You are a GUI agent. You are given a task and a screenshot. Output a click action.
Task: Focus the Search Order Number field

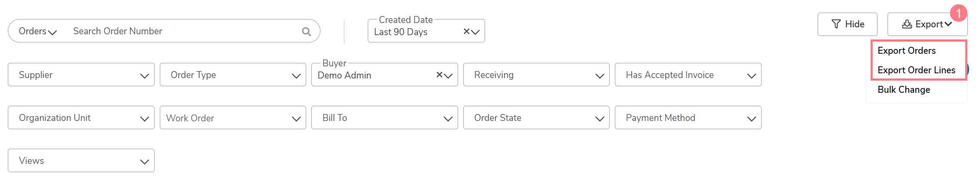coord(185,31)
